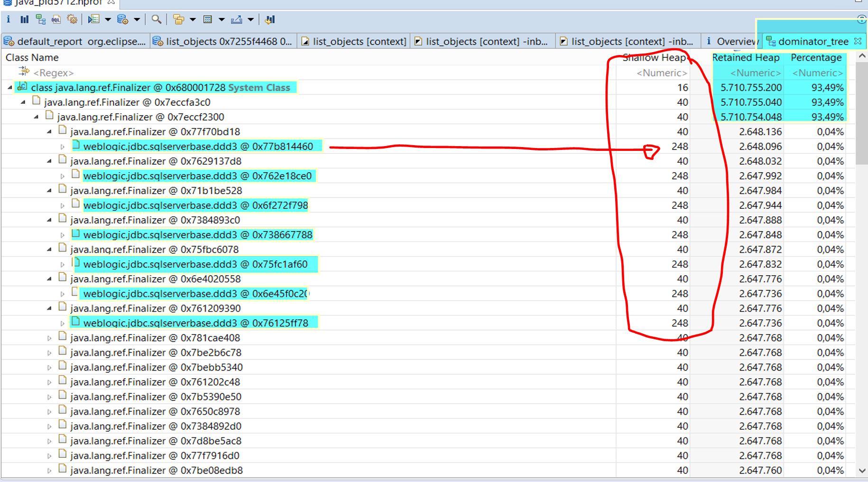The width and height of the screenshot is (868, 482).
Task: Click the Shallow Heap Numeric filter field
Action: pos(662,73)
